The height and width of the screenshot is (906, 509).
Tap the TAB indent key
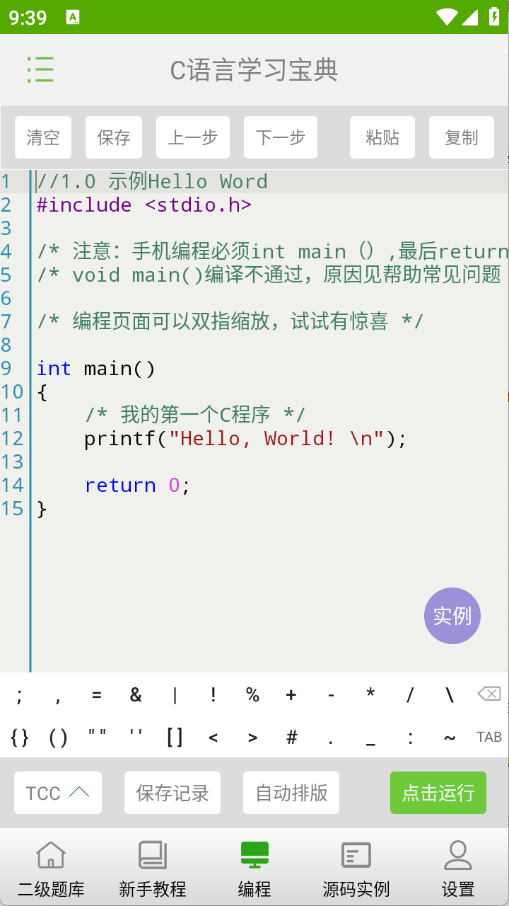pos(489,737)
